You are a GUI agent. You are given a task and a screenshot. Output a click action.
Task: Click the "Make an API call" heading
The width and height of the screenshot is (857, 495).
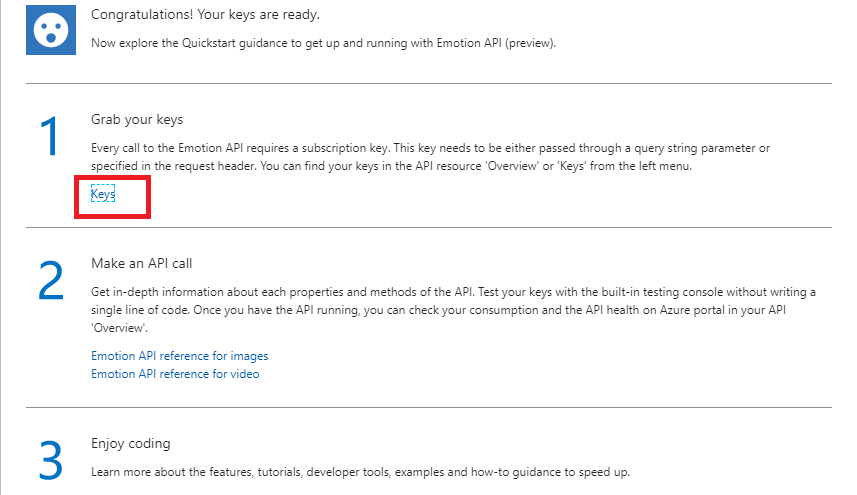[x=141, y=264]
